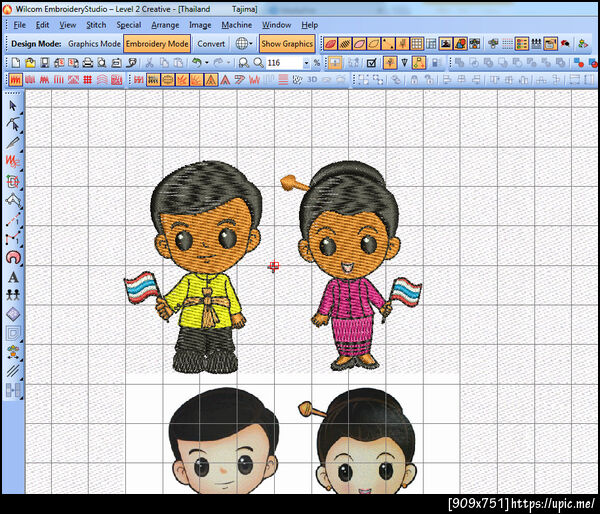Toggle the Auto Underlay stitch effect icon
This screenshot has width=600, height=514.
click(x=153, y=80)
